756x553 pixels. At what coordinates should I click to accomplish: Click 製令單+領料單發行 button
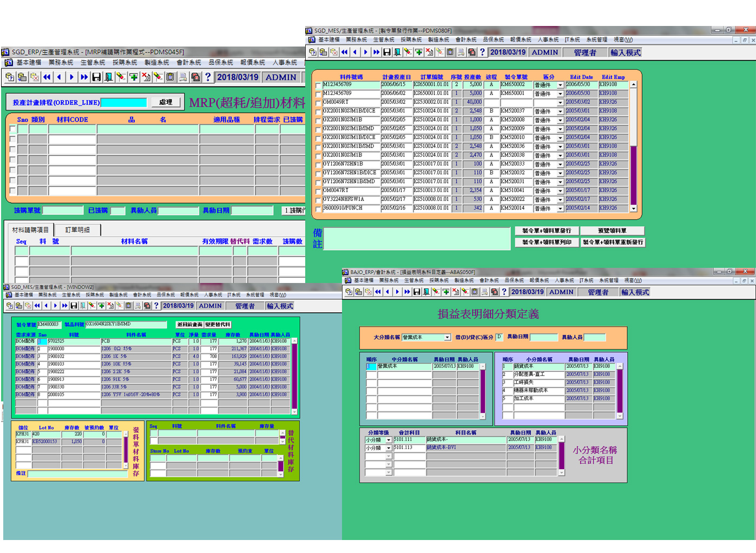coord(546,231)
